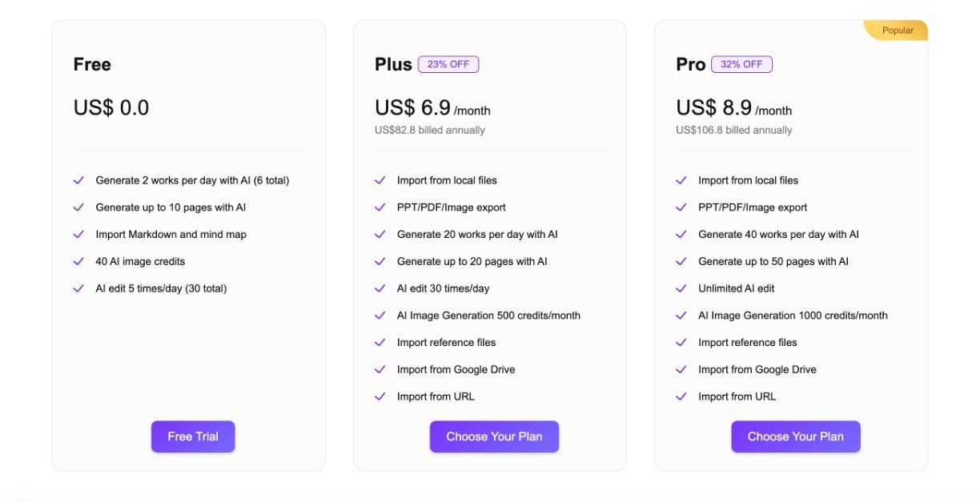The height and width of the screenshot is (503, 980).
Task: Click checkmark next to Plus AI edit 30 times/day
Action: click(380, 288)
